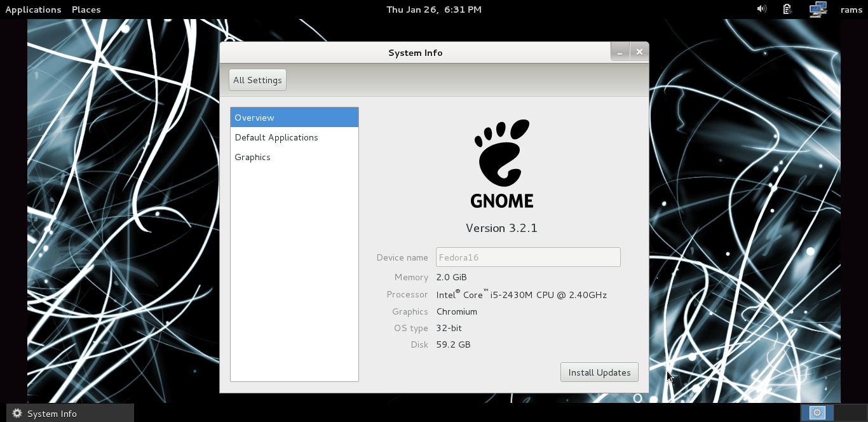This screenshot has width=868, height=422.
Task: Click the gear icon in System Info taskbar entry
Action: pos(17,413)
